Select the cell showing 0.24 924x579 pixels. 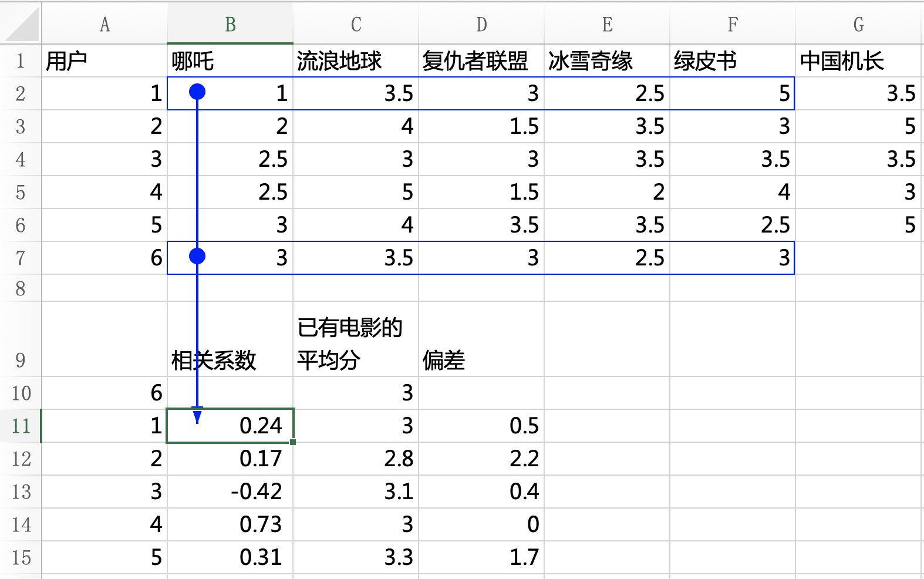tap(230, 426)
